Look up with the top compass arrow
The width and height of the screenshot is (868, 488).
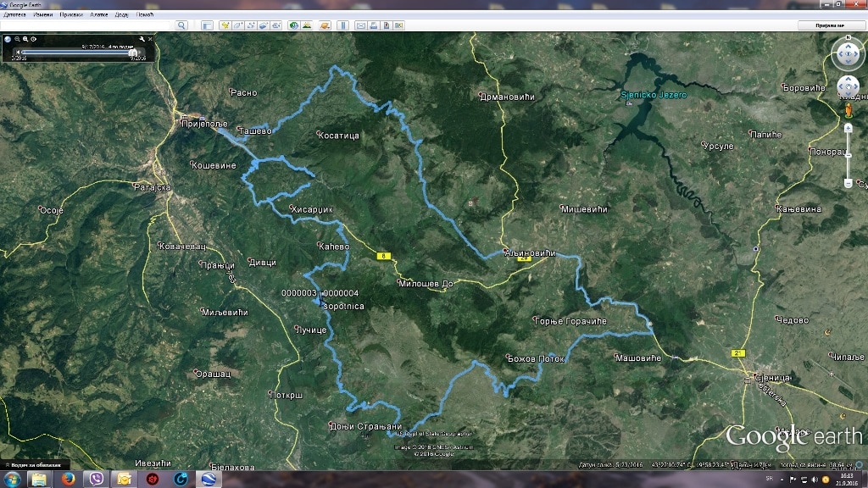click(848, 47)
